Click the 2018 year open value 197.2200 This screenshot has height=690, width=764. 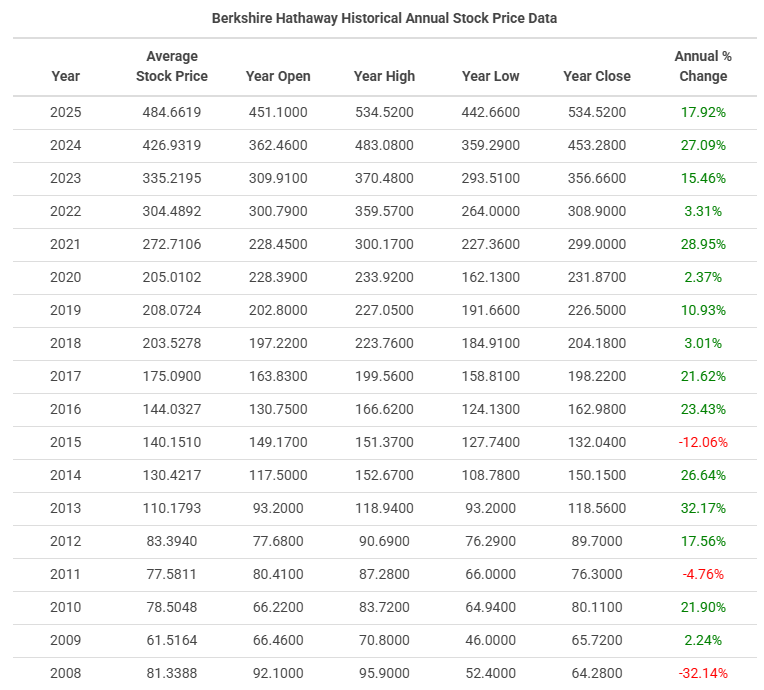(278, 343)
